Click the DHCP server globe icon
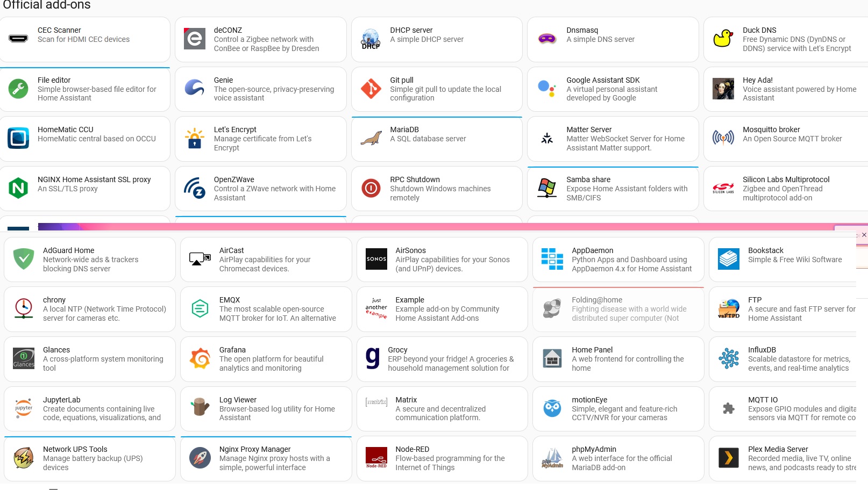 (x=371, y=39)
